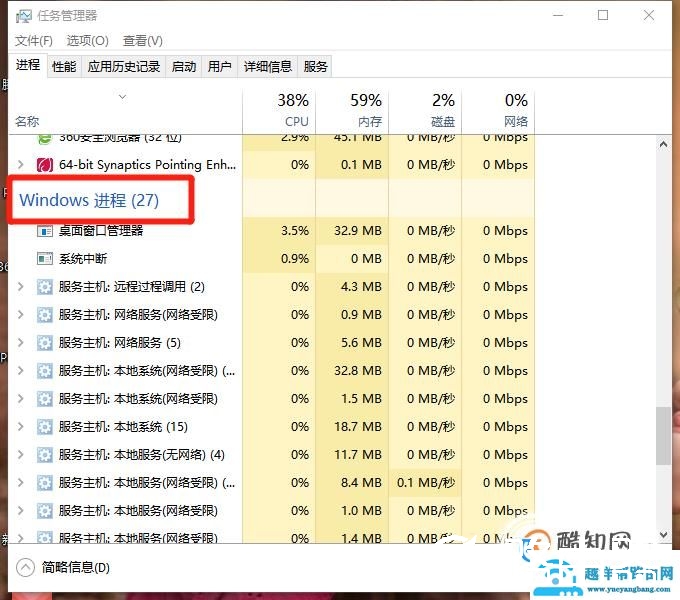
Task: Expand 服务主机: 远程过程调用 (2)
Action: pos(20,287)
